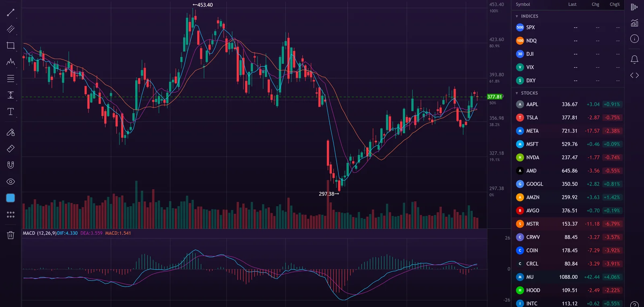Select NDQ in the watchlist
644x307 pixels.
568,41
